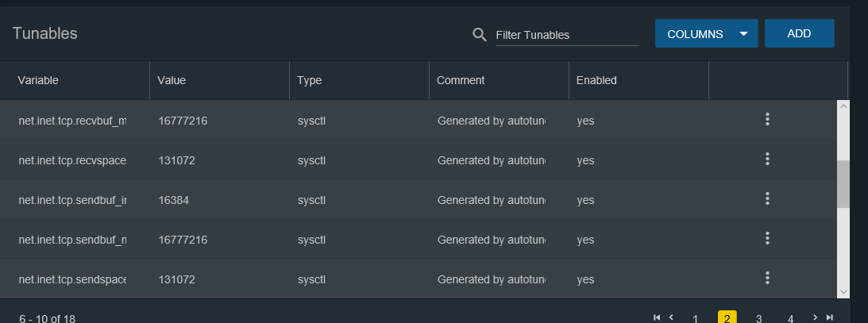
Task: Click the ADD button
Action: point(799,34)
